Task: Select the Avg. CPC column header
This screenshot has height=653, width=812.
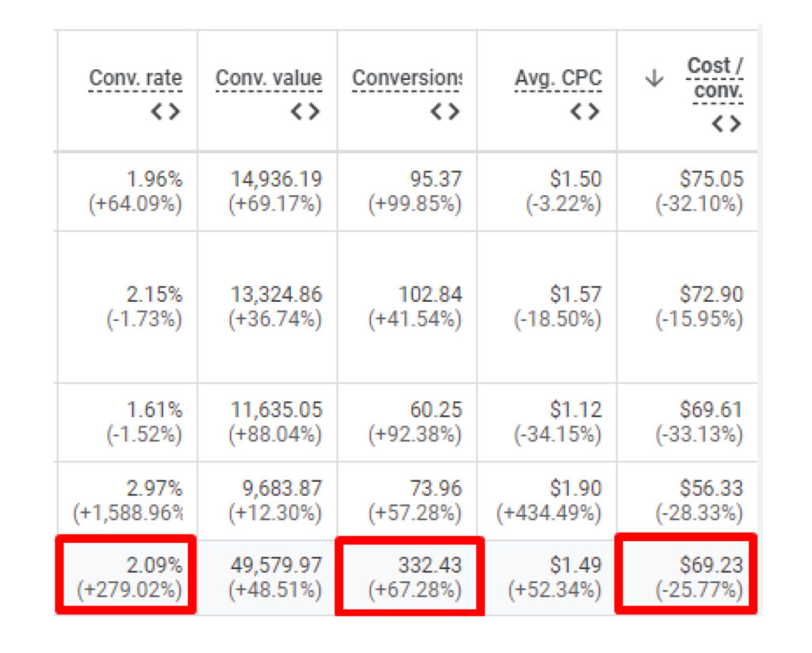Action: 557,78
